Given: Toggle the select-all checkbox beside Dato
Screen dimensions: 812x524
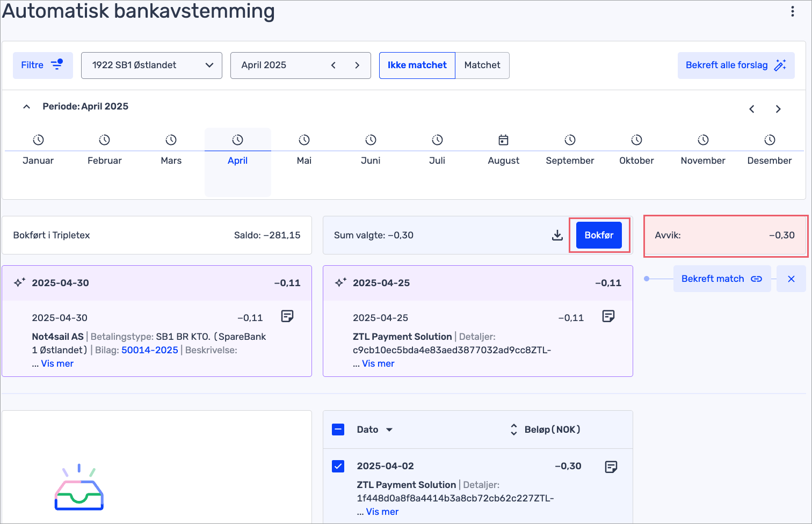Looking at the screenshot, I should (338, 430).
